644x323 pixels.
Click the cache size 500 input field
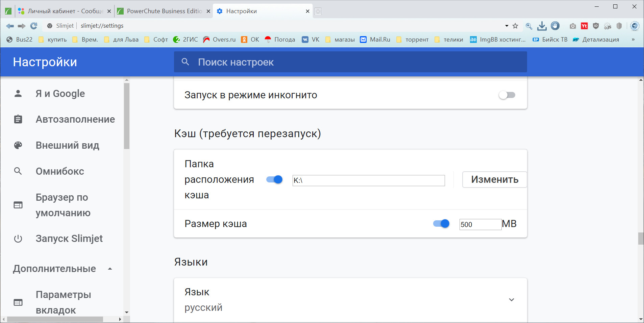click(x=480, y=224)
